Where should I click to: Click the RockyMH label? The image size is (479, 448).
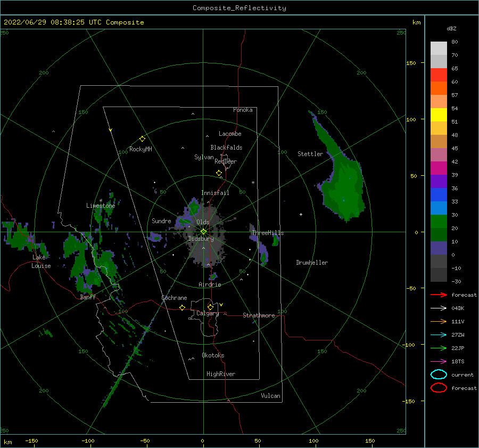coord(141,149)
